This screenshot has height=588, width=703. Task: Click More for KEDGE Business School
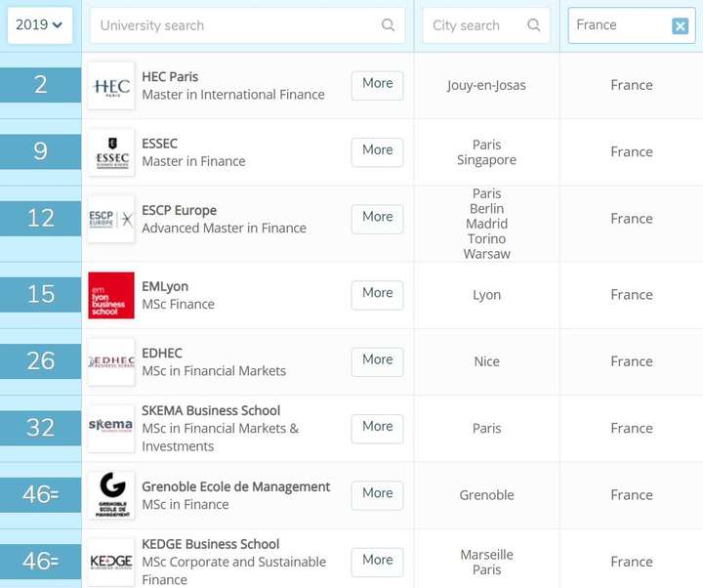tap(378, 562)
